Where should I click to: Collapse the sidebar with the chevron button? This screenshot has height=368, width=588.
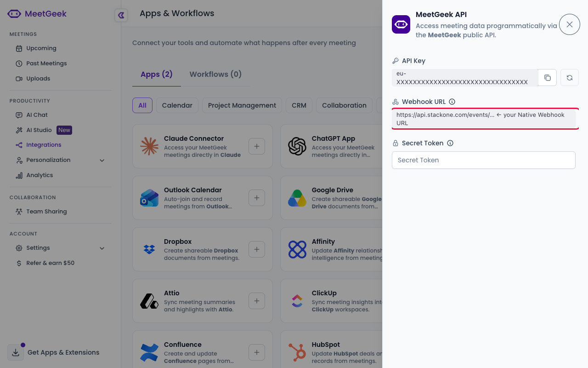point(121,15)
